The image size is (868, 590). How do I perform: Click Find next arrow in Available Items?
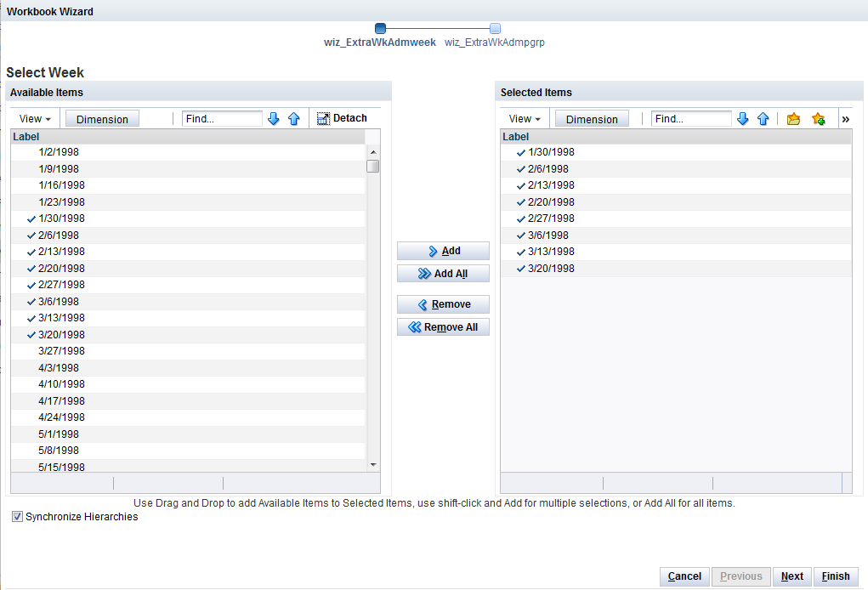click(x=274, y=118)
